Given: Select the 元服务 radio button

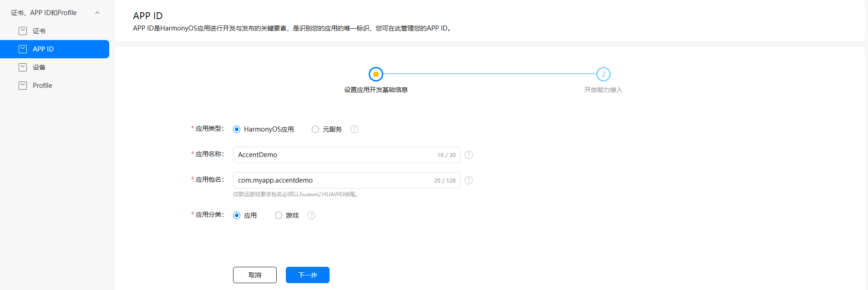Looking at the screenshot, I should click(x=315, y=129).
